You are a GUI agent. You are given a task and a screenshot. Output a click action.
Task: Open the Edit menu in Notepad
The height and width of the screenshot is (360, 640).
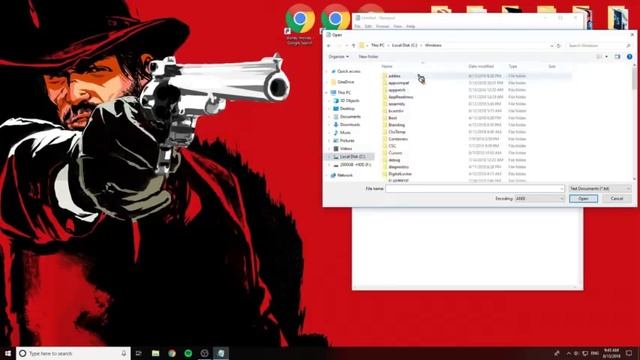[368, 26]
